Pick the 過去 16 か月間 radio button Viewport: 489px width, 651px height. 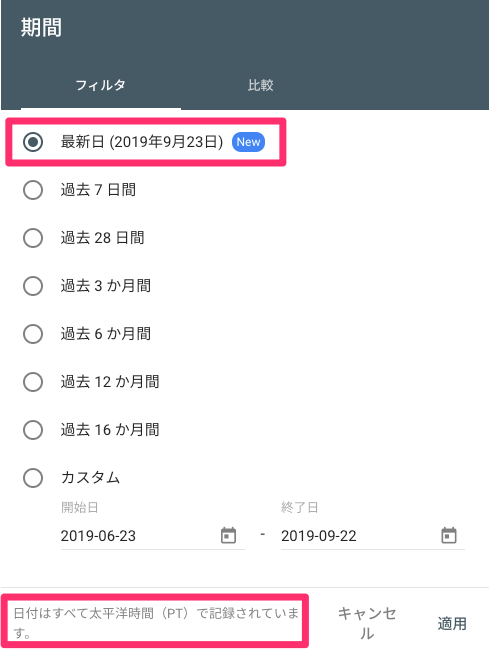tap(33, 430)
